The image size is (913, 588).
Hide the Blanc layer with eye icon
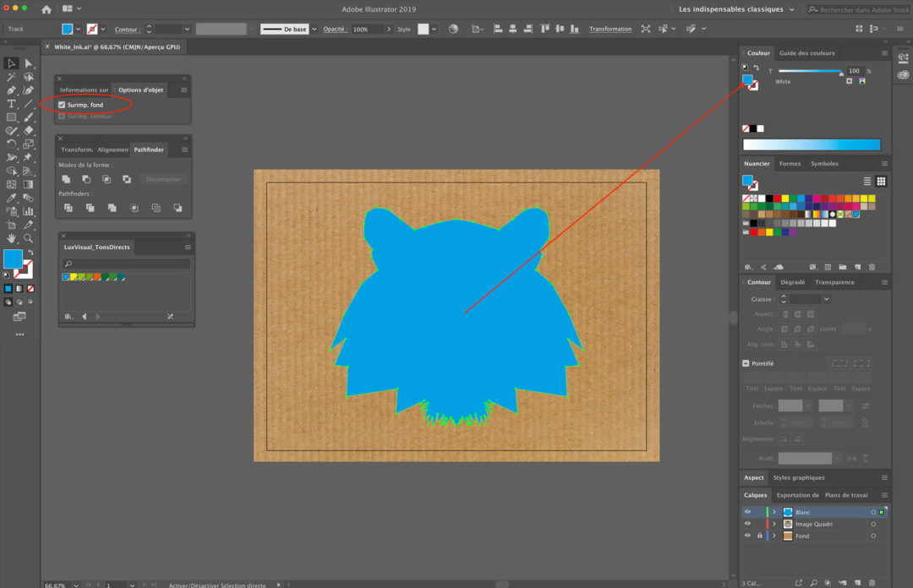[x=747, y=512]
